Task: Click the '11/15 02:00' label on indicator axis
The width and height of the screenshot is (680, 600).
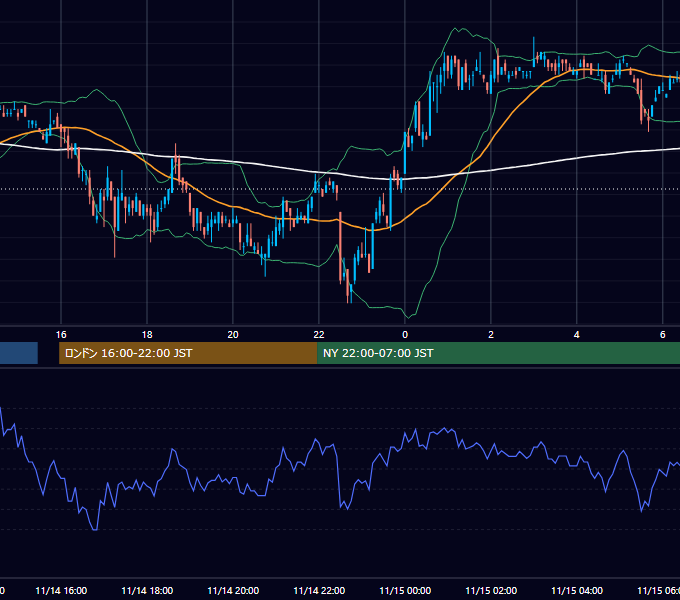Action: pyautogui.click(x=491, y=590)
